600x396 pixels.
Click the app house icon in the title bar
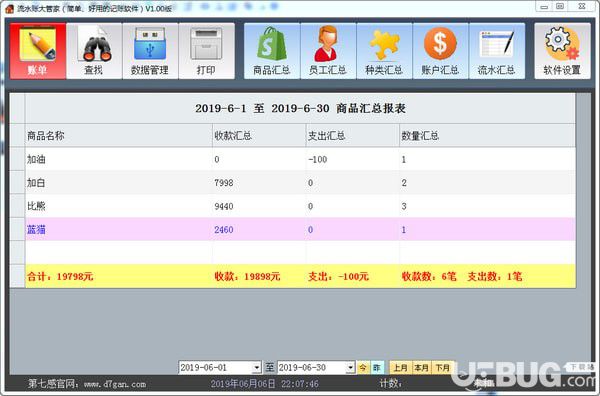[x=9, y=8]
